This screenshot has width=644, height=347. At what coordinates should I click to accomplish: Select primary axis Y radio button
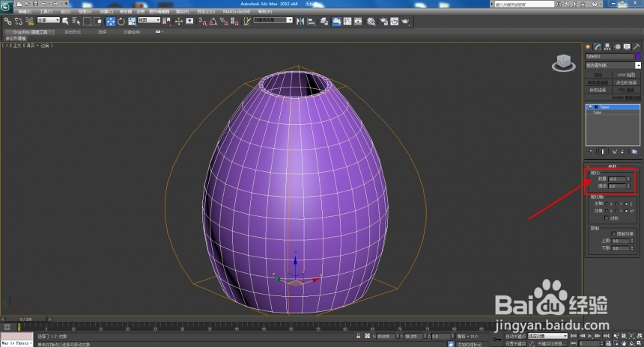(x=616, y=204)
